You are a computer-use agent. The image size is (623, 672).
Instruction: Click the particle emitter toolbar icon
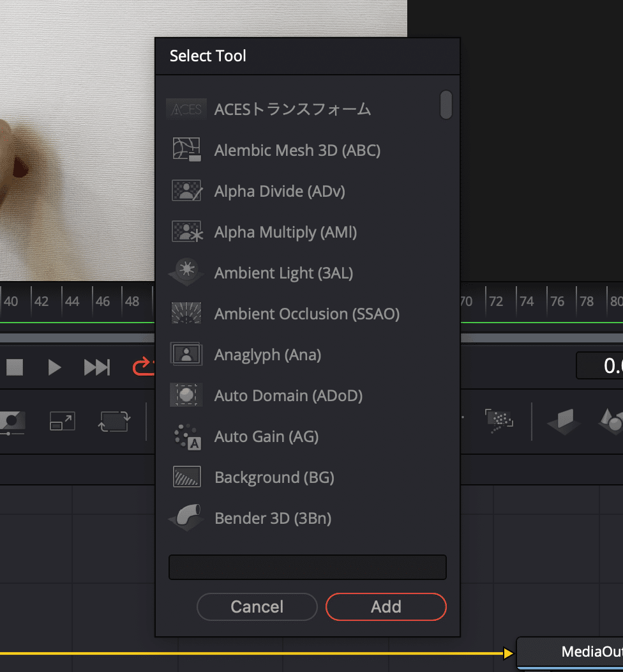point(499,420)
